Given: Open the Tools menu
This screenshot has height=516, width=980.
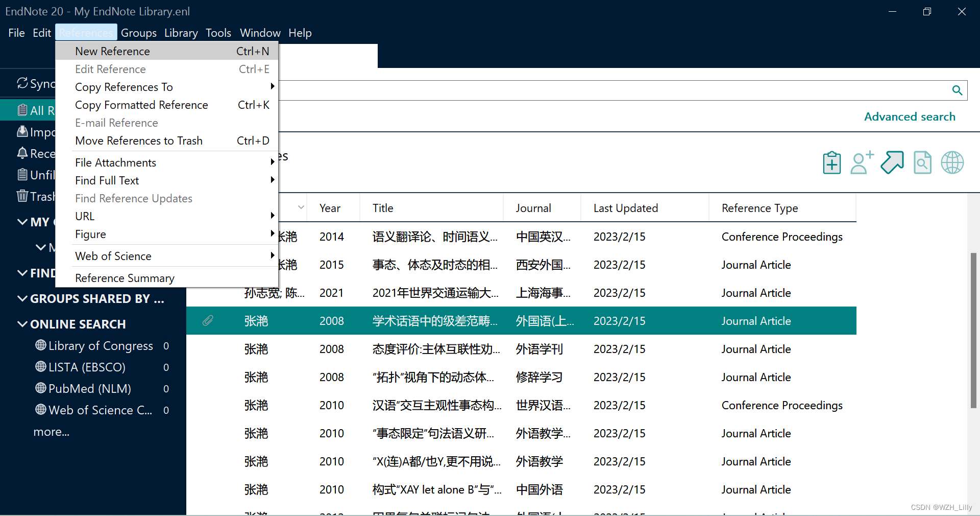Looking at the screenshot, I should [218, 33].
